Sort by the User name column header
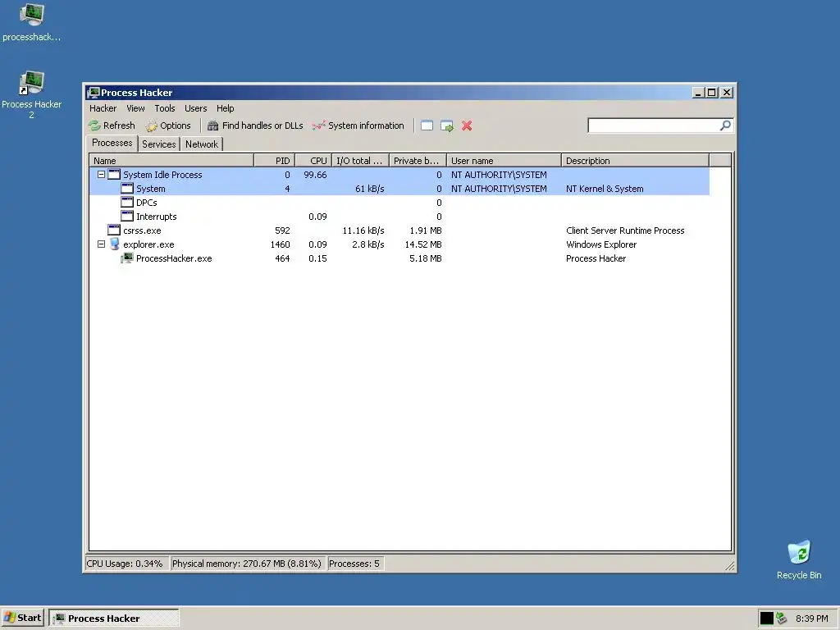Screen dimensions: 840x630 point(504,161)
